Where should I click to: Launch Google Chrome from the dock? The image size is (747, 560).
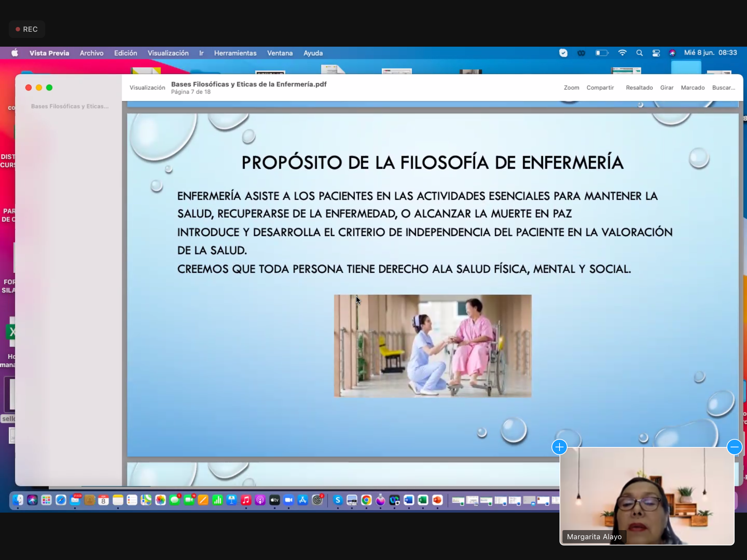coord(366,500)
